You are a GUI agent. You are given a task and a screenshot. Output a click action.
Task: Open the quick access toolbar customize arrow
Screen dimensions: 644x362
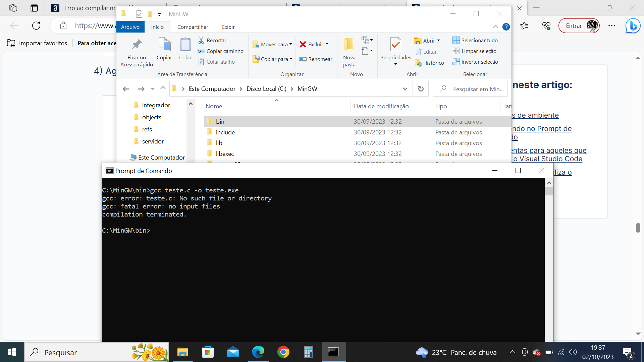click(159, 14)
